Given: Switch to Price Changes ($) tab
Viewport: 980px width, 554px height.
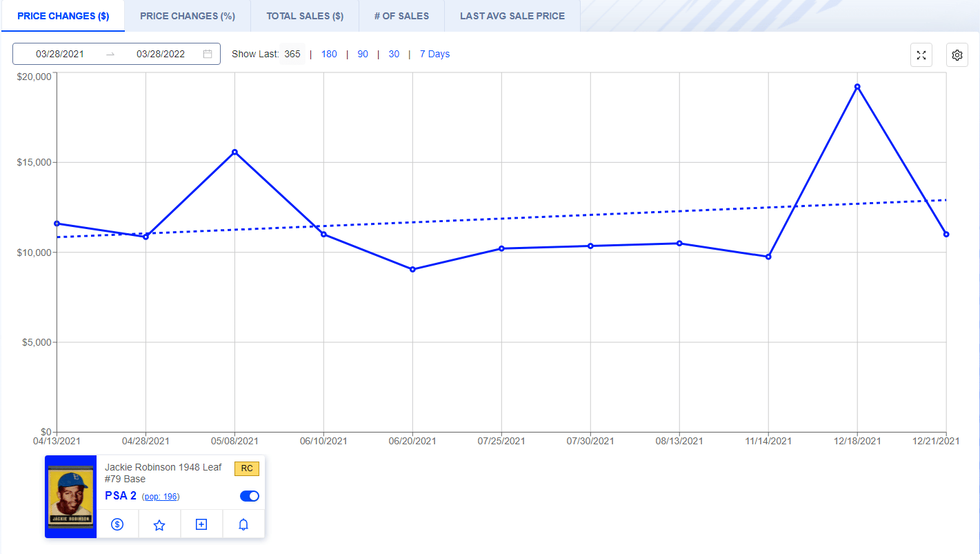Looking at the screenshot, I should click(63, 16).
